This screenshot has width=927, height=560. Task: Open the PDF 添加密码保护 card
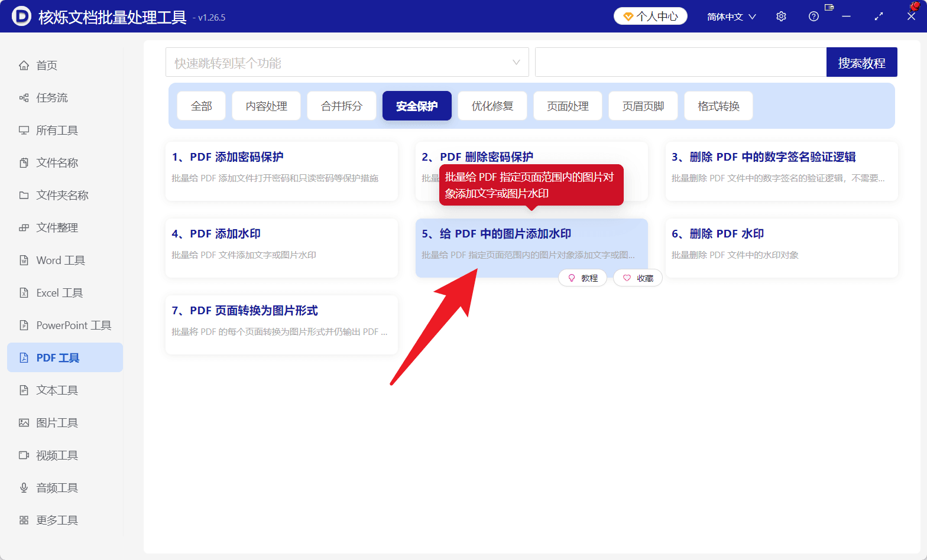pyautogui.click(x=281, y=171)
